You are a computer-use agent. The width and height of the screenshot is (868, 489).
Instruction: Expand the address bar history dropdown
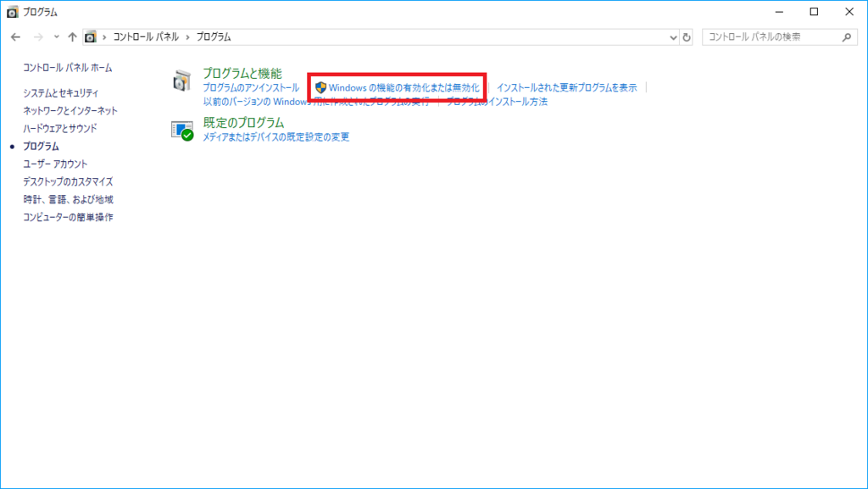(x=673, y=37)
